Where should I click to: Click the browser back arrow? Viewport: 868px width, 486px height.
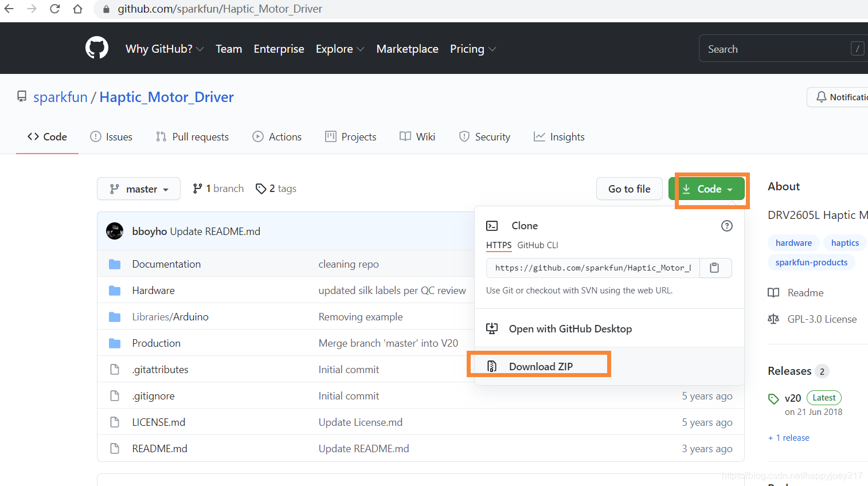(9, 9)
